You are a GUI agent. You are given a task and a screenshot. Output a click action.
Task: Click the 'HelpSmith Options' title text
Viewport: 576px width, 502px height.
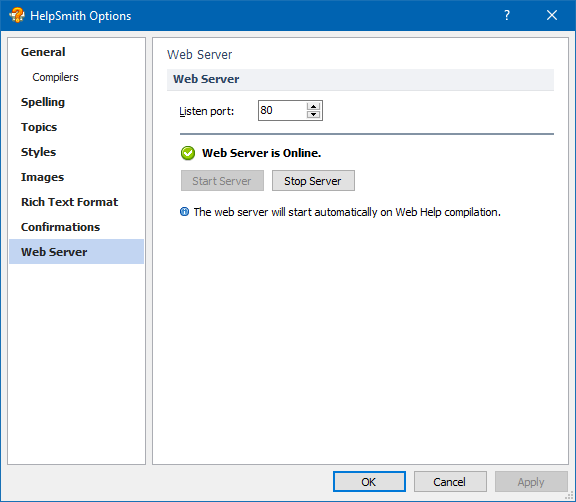pos(80,16)
